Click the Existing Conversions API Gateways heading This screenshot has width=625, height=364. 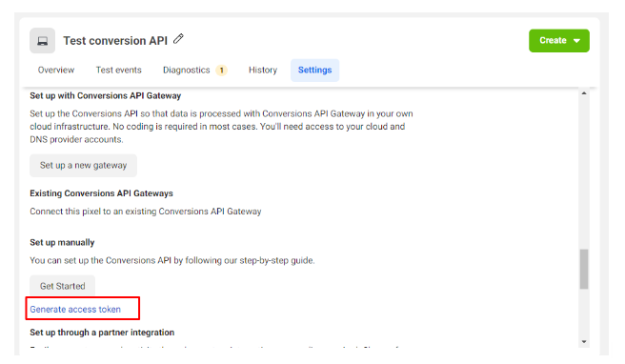coord(101,193)
